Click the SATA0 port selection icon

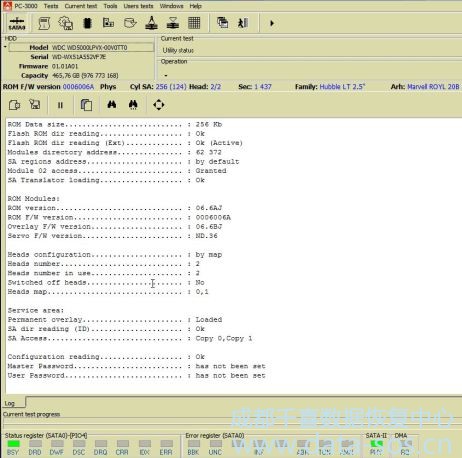pyautogui.click(x=17, y=23)
